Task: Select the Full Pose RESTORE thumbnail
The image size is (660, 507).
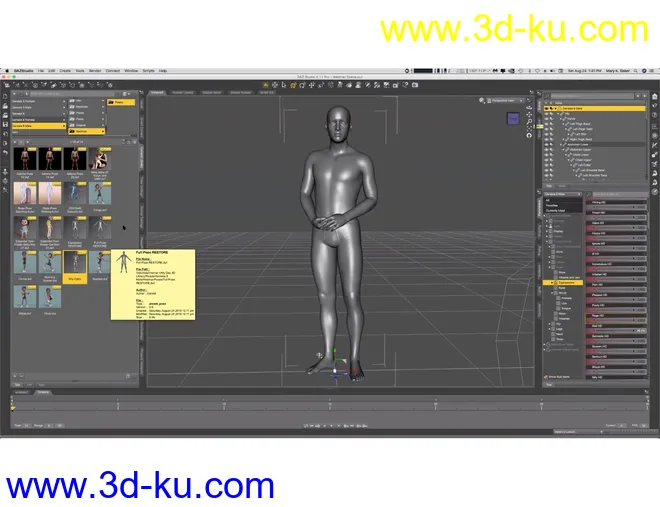Action: click(75, 263)
